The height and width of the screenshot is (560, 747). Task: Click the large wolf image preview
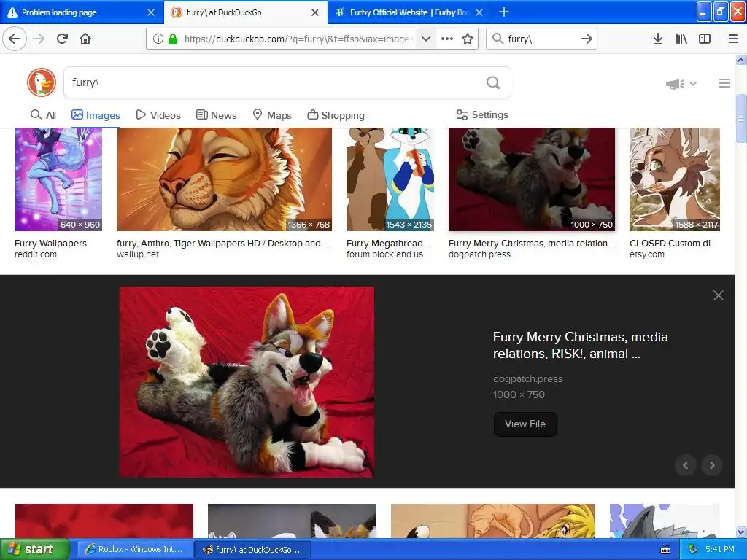(247, 382)
